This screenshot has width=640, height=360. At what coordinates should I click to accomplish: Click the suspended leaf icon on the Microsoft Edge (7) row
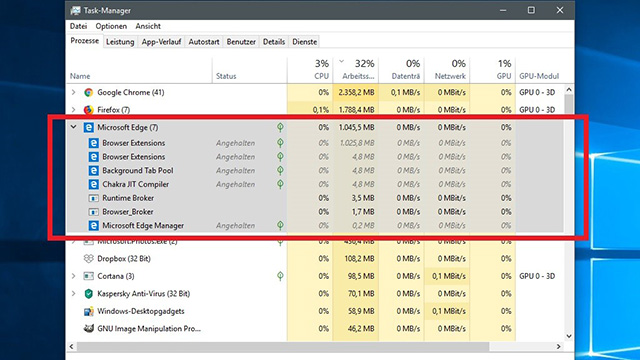click(x=280, y=127)
